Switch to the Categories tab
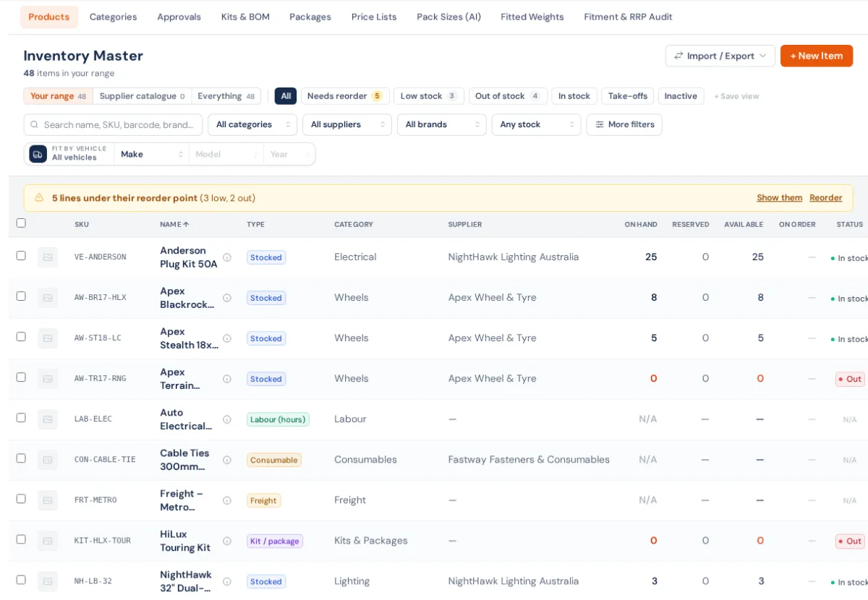The image size is (868, 600). pos(113,17)
